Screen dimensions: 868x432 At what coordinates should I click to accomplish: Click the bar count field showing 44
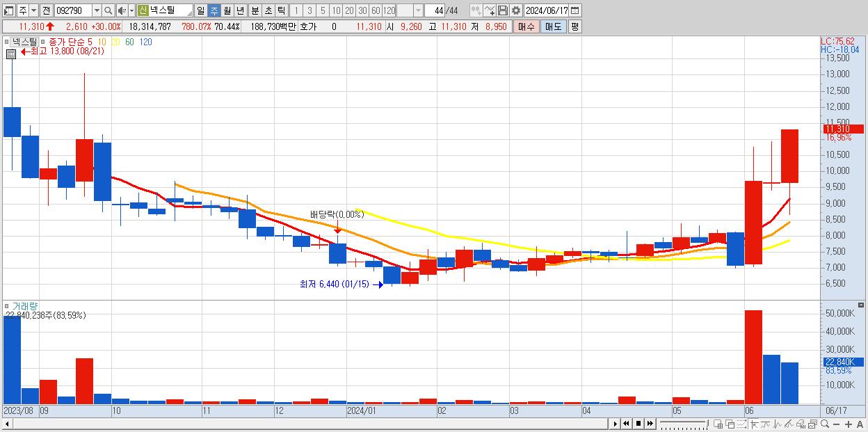(x=435, y=10)
